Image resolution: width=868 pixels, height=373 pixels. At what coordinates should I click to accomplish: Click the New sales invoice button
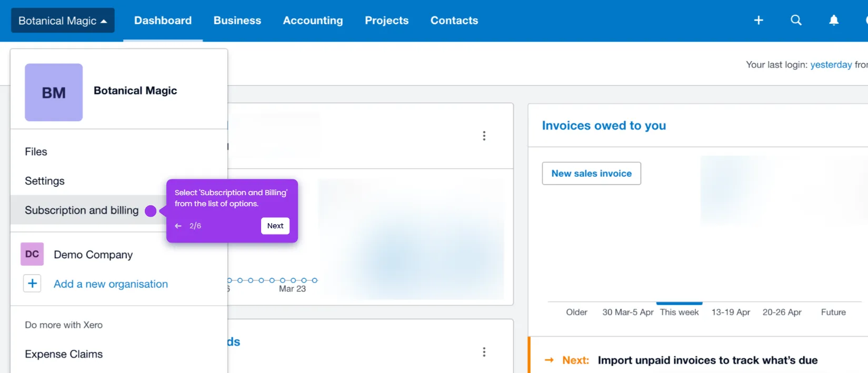pos(592,174)
